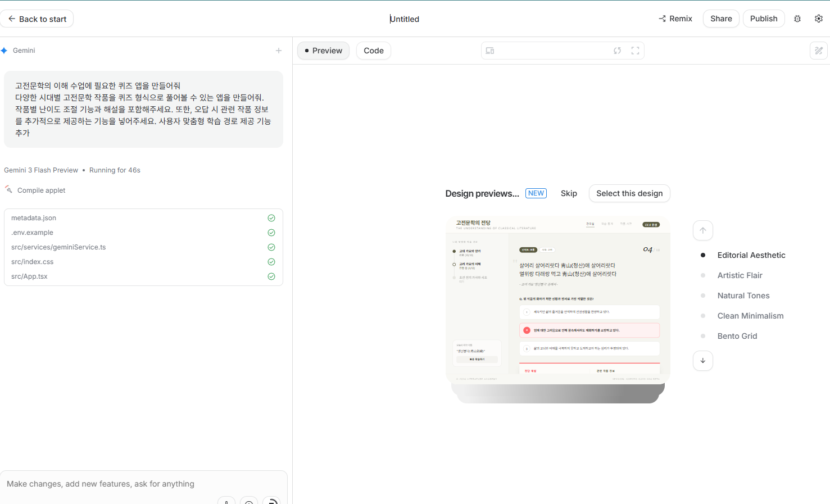The width and height of the screenshot is (830, 504).
Task: Focus the Make changes prompt input
Action: pyautogui.click(x=143, y=484)
